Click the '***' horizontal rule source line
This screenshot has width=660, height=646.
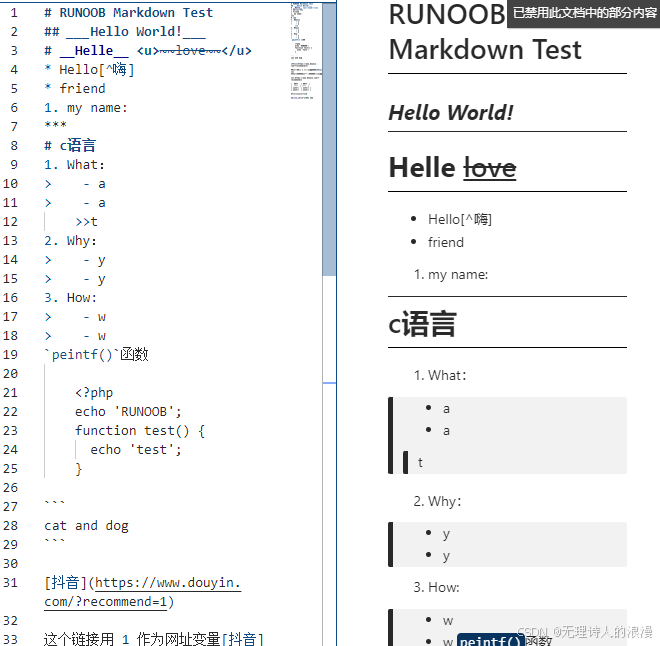(55, 125)
